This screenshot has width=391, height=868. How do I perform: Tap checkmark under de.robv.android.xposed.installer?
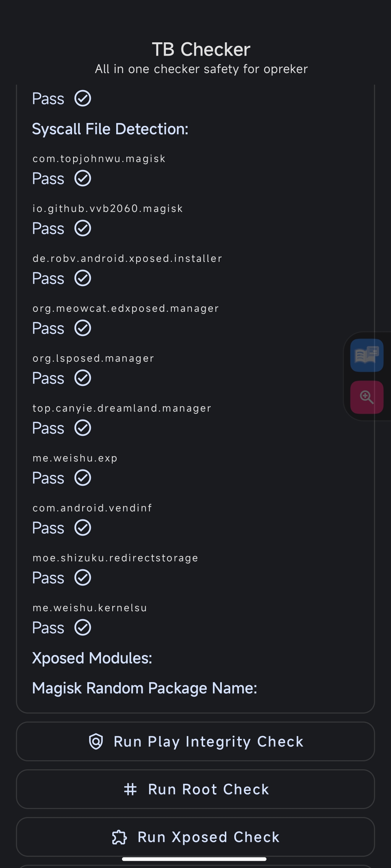pyautogui.click(x=83, y=278)
